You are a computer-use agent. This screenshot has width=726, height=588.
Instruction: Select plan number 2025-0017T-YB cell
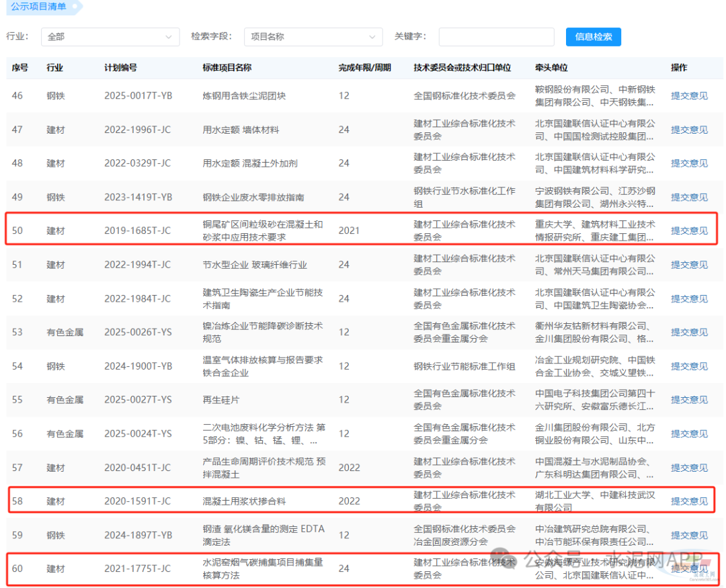[x=138, y=96]
